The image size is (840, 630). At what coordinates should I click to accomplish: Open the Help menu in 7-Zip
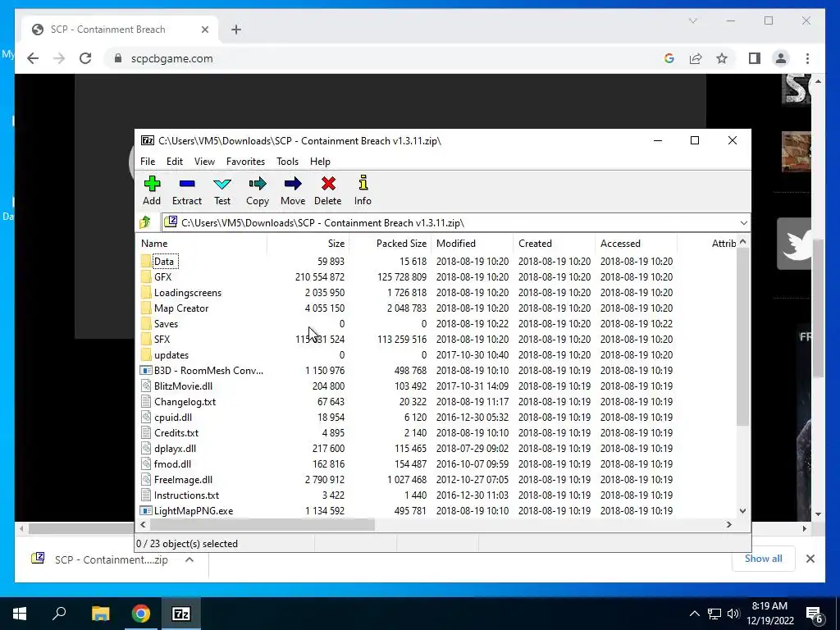(x=320, y=162)
